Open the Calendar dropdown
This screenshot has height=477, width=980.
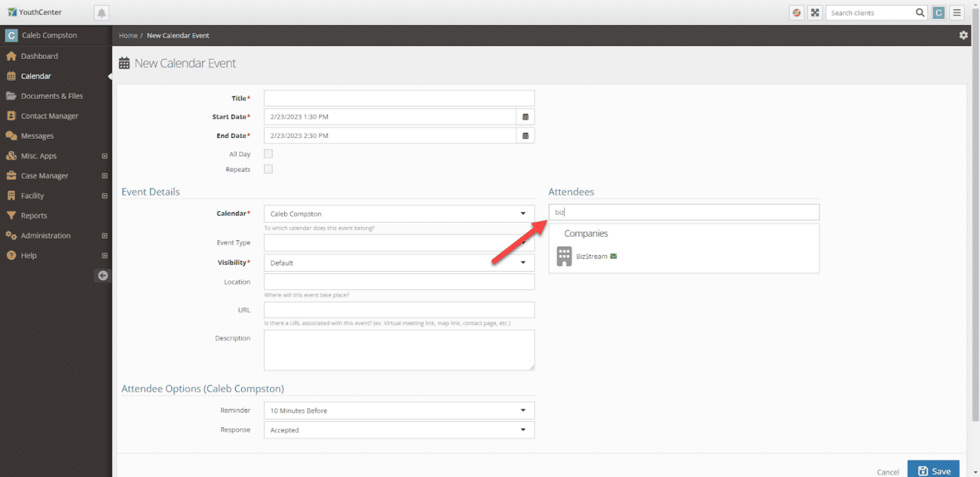399,214
